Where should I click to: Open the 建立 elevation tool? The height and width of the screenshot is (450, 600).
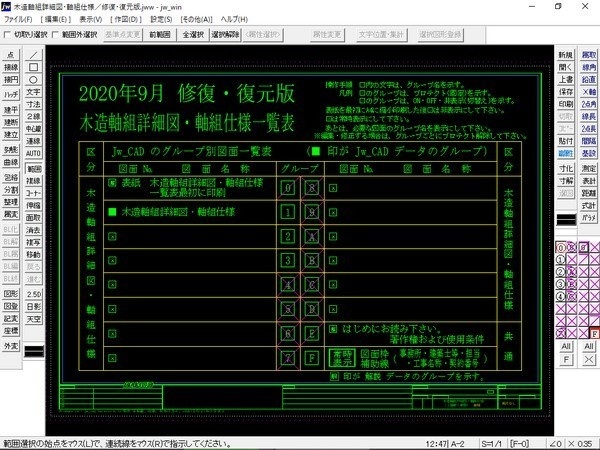pos(11,134)
